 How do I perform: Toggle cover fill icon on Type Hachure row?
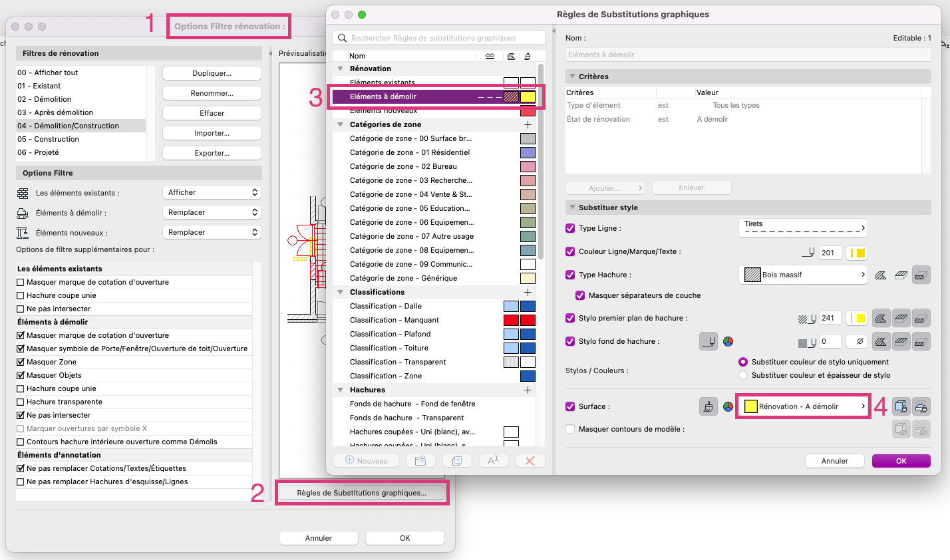[901, 275]
